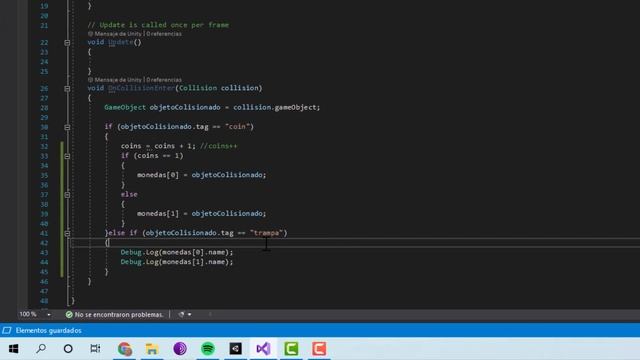Open the code cleanup dropdown arrow
This screenshot has height=360, width=640.
[190, 315]
